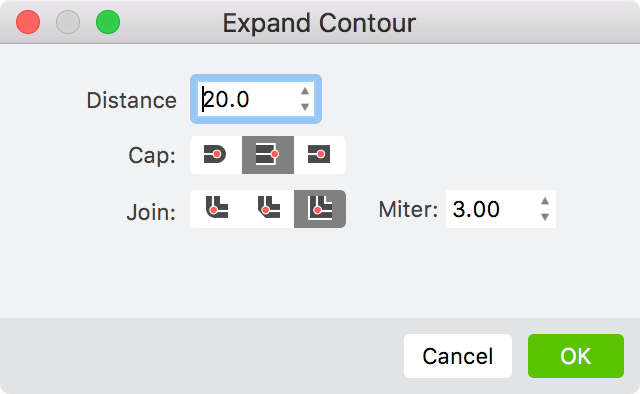The image size is (640, 394).
Task: Choose the bevel join icon
Action: point(268,209)
